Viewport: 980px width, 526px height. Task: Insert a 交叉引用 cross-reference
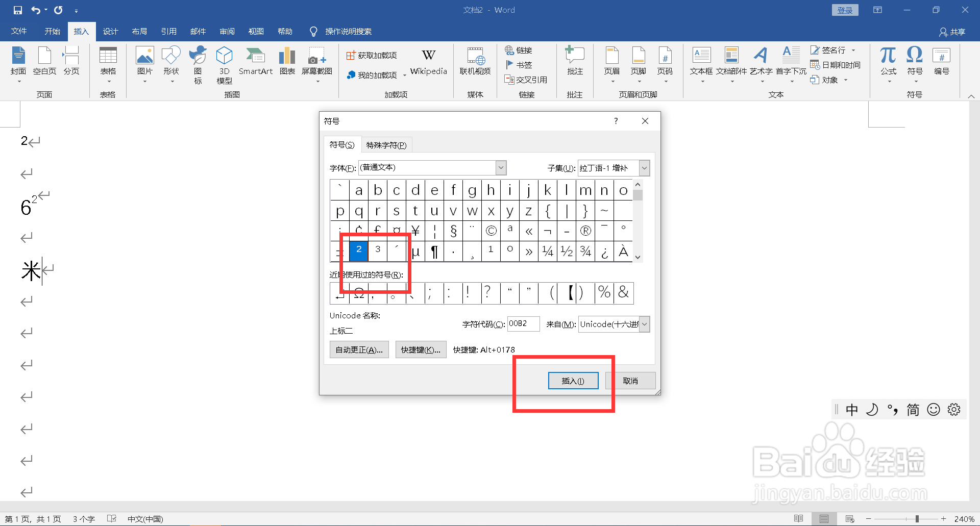tap(526, 80)
